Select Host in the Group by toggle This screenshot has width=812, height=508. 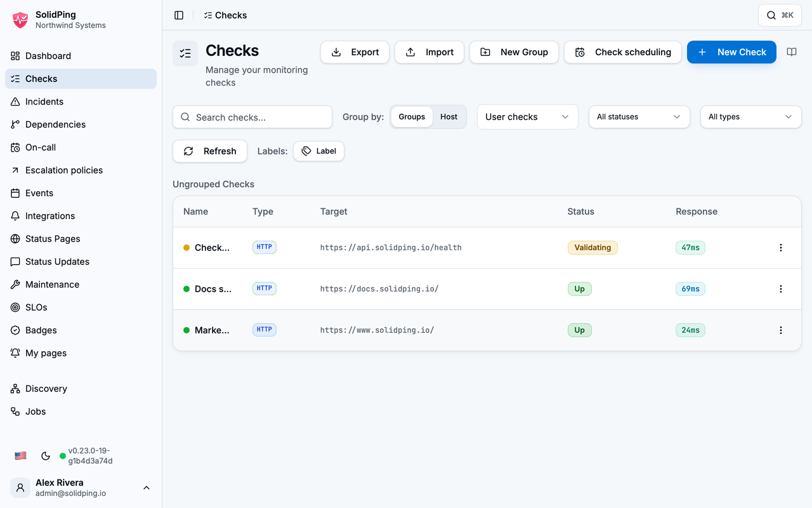click(x=449, y=117)
